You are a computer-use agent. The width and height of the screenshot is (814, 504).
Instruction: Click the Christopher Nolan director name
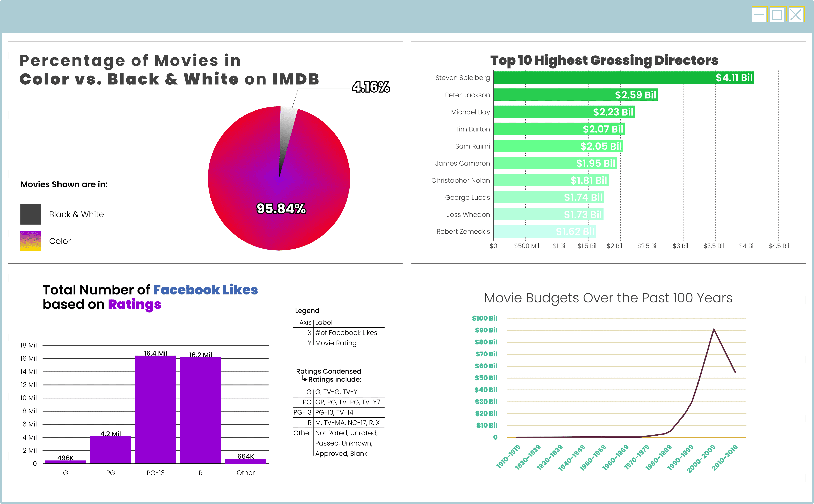[x=461, y=180]
